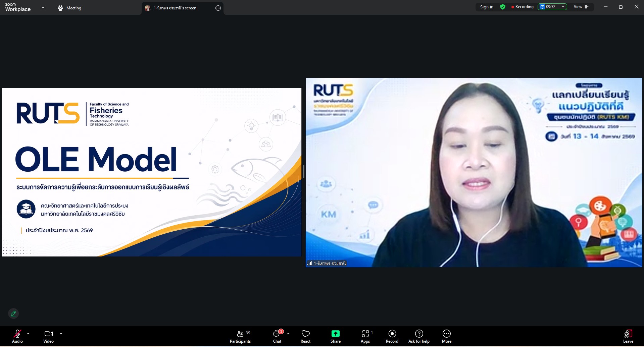Viewport: 644px width, 347px height.
Task: Expand audio options arrow beside Audio
Action: 28,334
